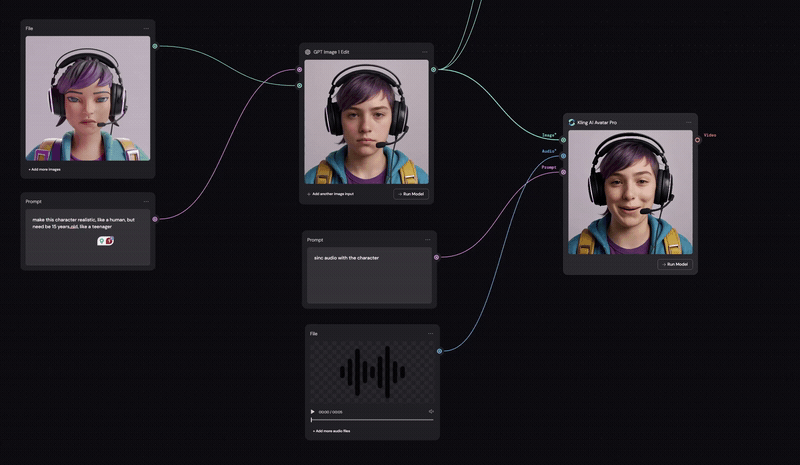The height and width of the screenshot is (465, 800).
Task: Click the audio time readout 00:00 / 00:05
Action: 331,412
